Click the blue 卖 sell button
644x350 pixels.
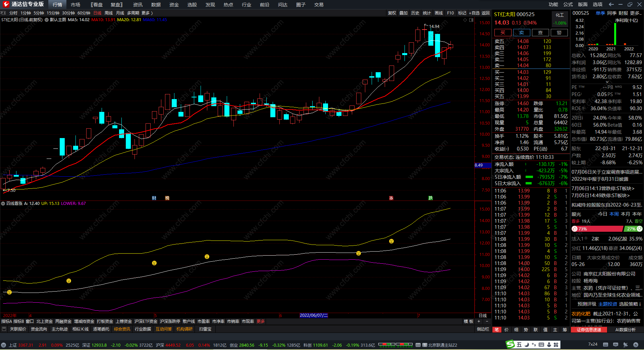pos(522,33)
